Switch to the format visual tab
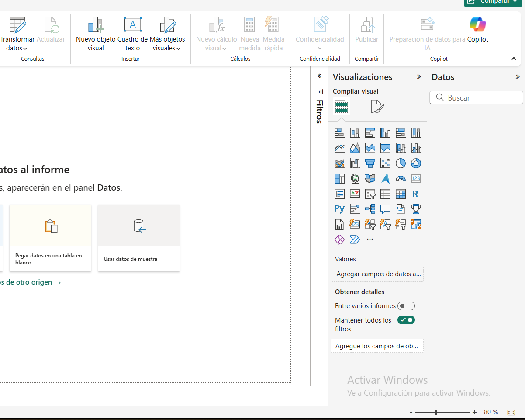Viewport: 525px width, 420px height. coord(377,106)
